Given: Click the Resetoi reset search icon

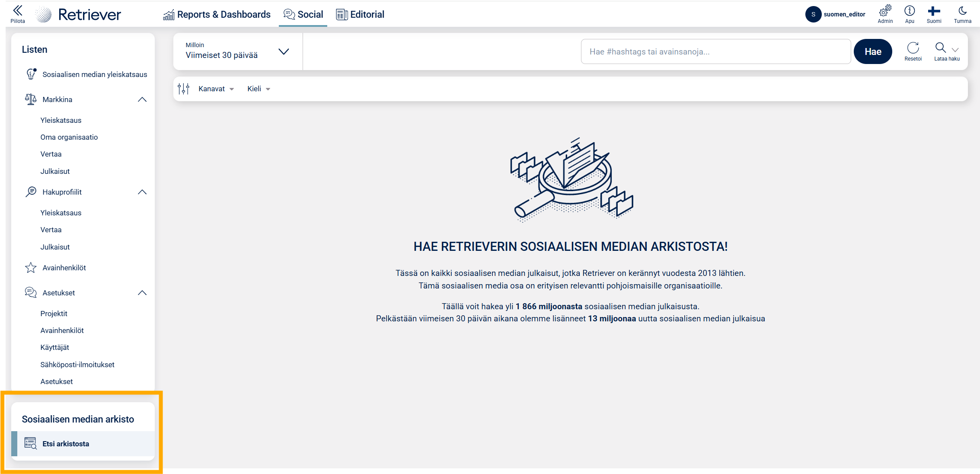Looking at the screenshot, I should (913, 48).
